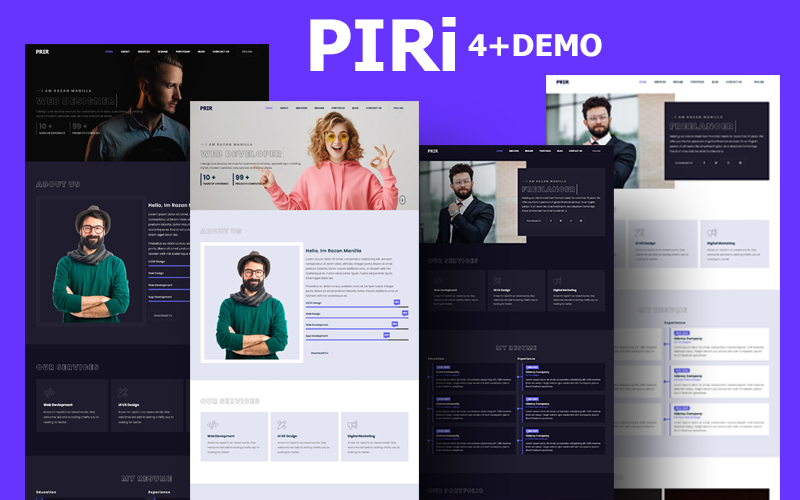This screenshot has height=500, width=800.
Task: Click the top skill percentage badge in light demo
Action: coord(397,301)
